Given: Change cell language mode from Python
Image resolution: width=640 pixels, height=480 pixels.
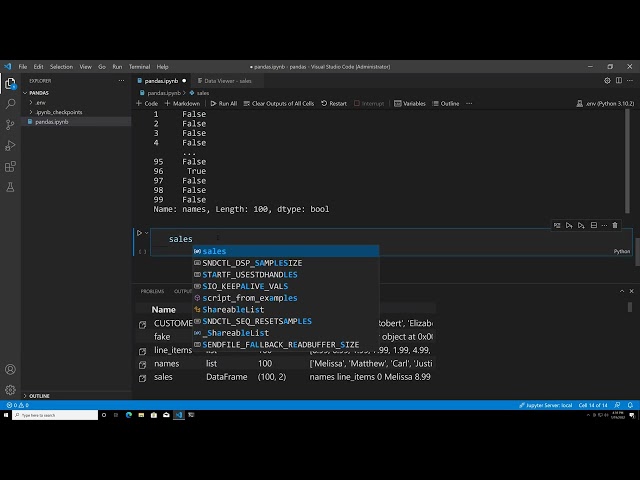Looking at the screenshot, I should pos(622,251).
